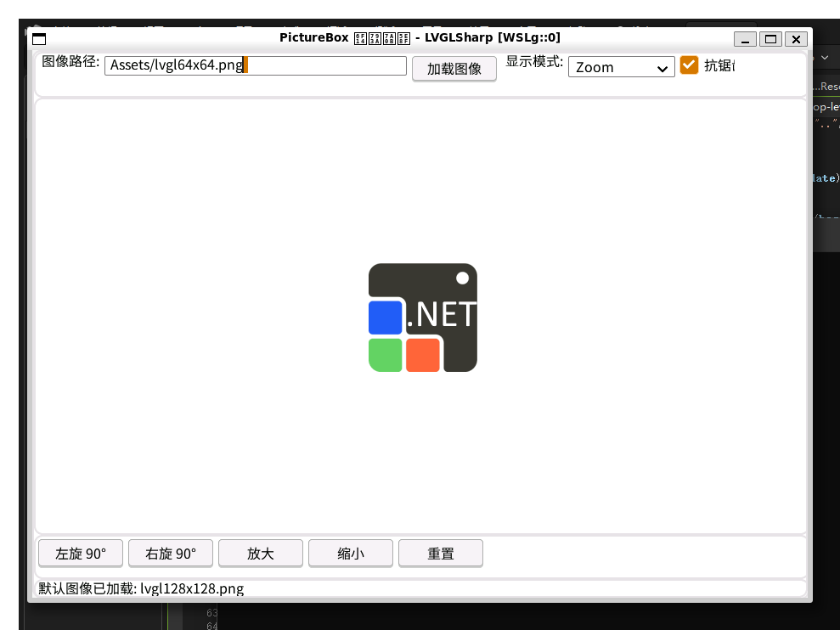This screenshot has height=630, width=840.
Task: Zoom in using the 放大 button
Action: 261,554
